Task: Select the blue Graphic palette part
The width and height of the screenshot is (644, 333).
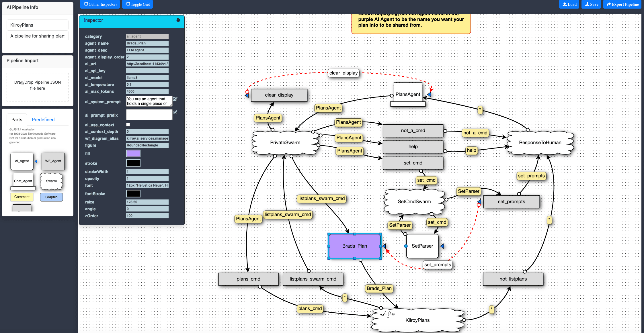Action: (51, 197)
